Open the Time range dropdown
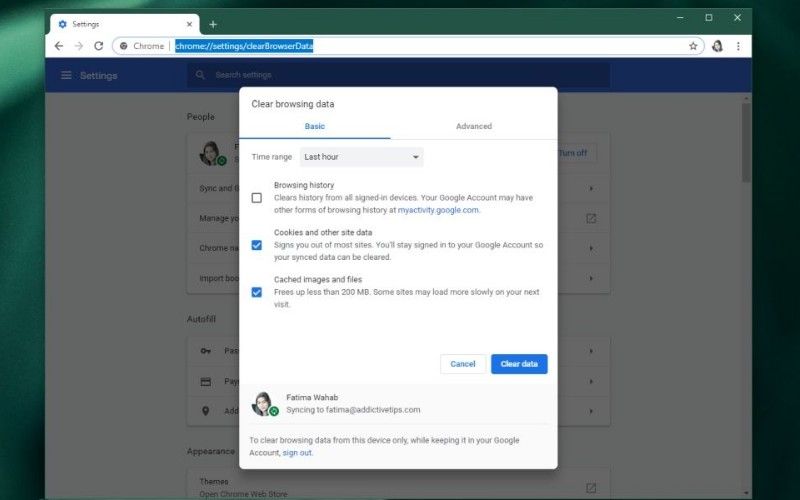Screen dimensions: 800x500 coord(361,157)
